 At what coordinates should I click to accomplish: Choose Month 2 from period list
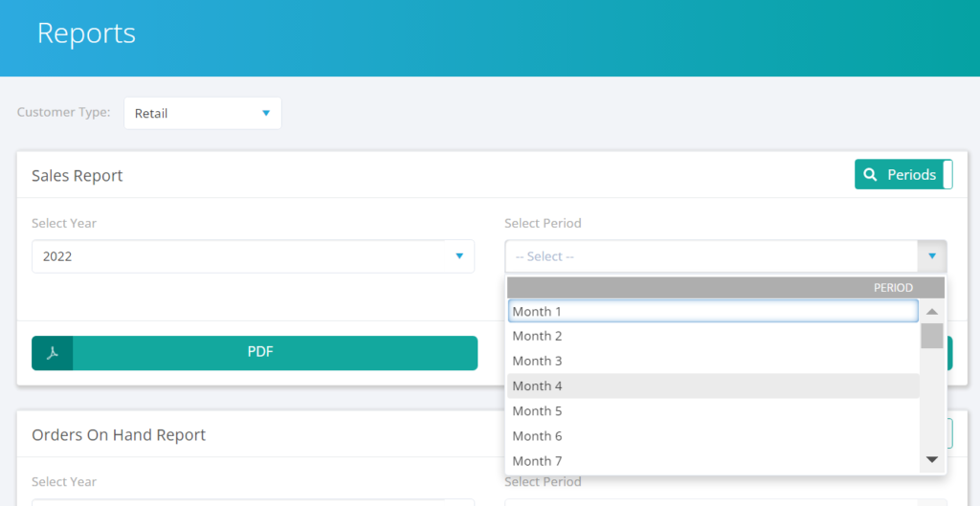pos(713,336)
